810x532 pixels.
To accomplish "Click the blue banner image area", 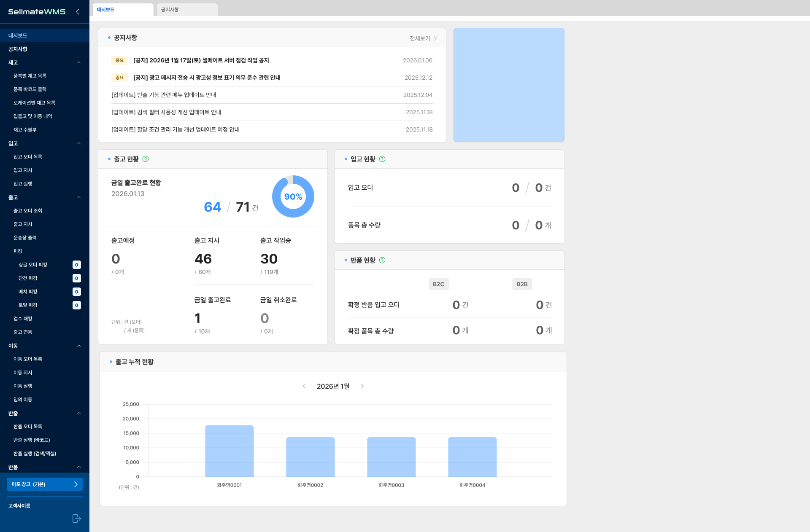I will pos(509,85).
